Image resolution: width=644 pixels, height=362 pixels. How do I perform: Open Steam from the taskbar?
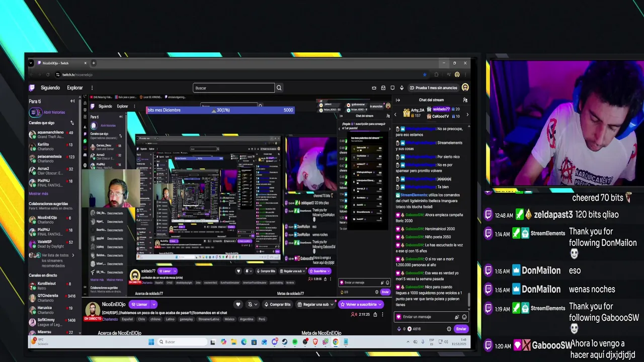tap(285, 342)
